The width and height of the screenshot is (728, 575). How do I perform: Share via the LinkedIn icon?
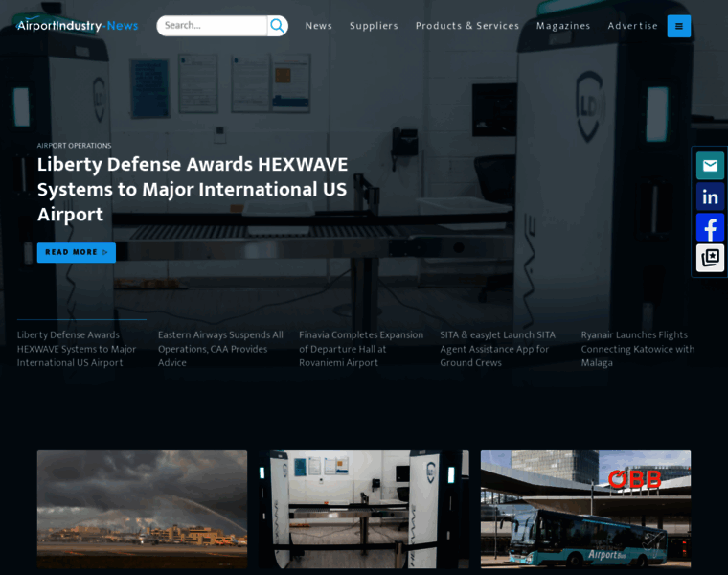pos(710,196)
